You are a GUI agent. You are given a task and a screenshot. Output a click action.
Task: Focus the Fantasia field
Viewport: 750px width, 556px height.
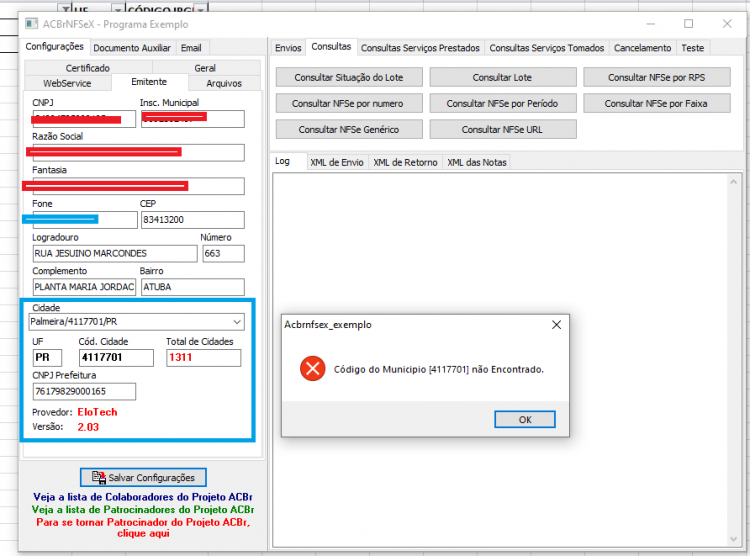[x=138, y=186]
